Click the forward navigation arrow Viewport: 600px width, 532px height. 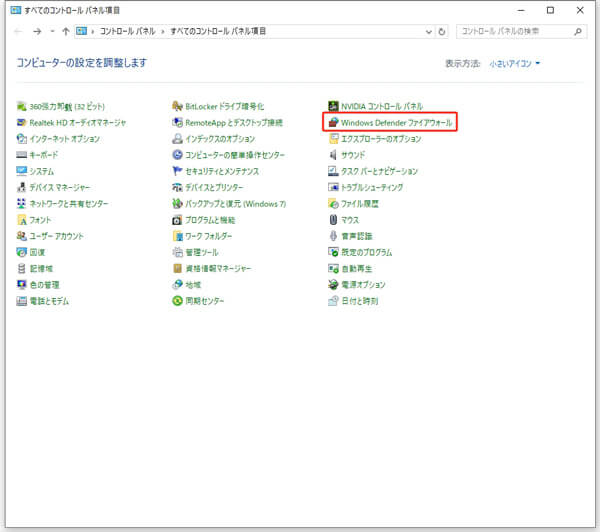(x=37, y=31)
